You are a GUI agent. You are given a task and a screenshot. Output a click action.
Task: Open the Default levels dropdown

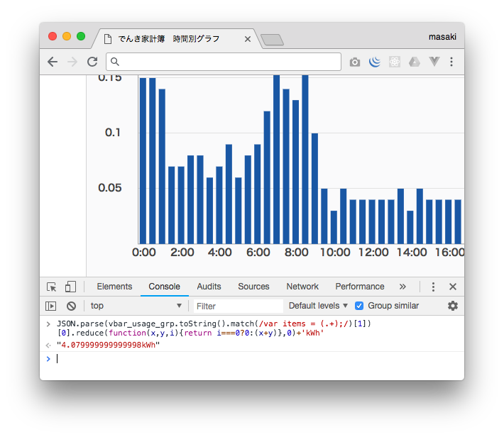318,306
